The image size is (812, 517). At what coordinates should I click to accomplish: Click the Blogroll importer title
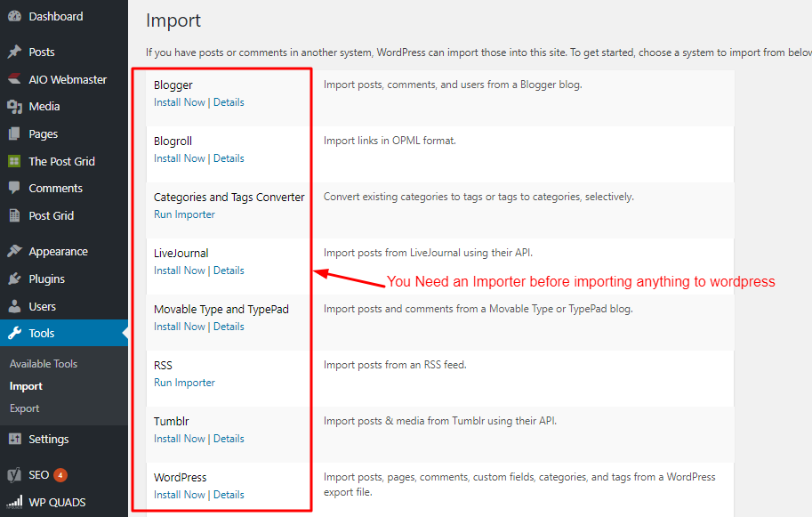[173, 141]
